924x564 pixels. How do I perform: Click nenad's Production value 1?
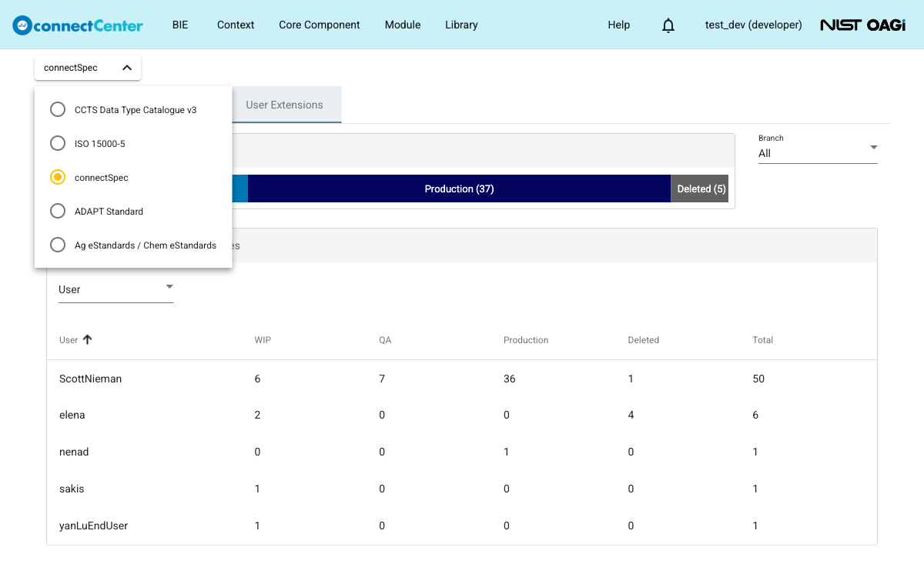(x=507, y=452)
